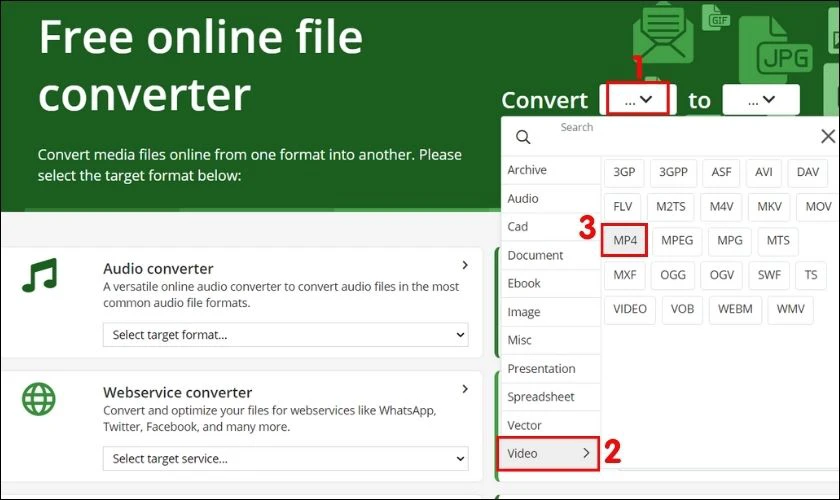Choose the DAV format
The height and width of the screenshot is (500, 840).
[808, 172]
